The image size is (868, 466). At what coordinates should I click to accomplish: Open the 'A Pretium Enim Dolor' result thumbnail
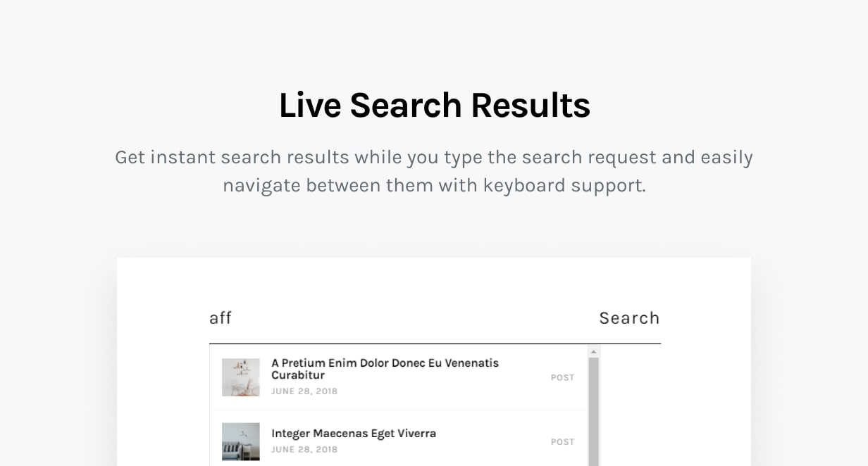tap(241, 377)
